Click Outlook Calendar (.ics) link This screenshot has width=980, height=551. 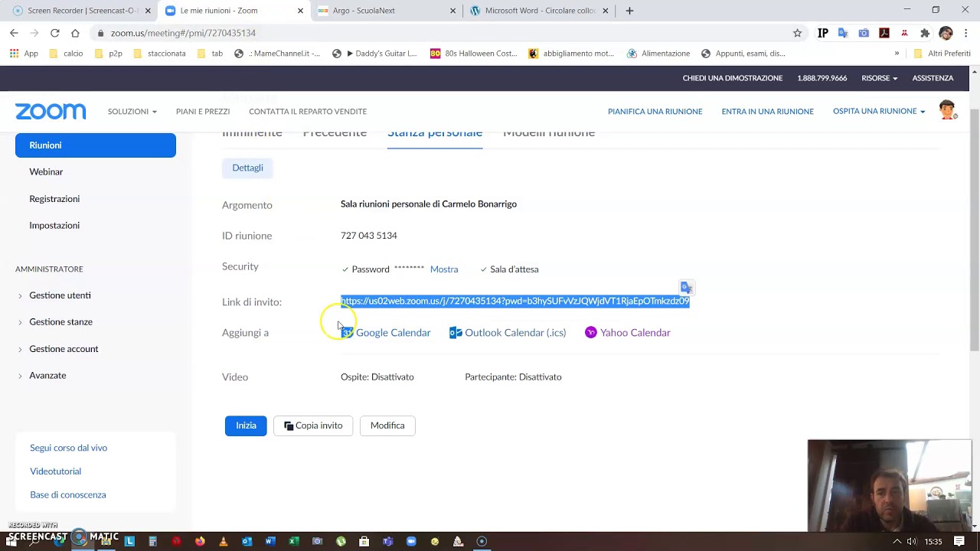(515, 333)
